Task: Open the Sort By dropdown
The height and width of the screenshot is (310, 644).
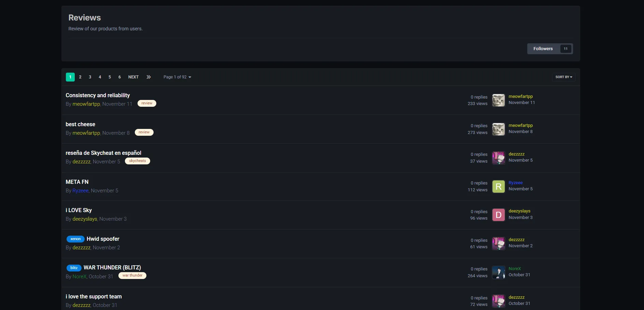Action: pyautogui.click(x=563, y=77)
